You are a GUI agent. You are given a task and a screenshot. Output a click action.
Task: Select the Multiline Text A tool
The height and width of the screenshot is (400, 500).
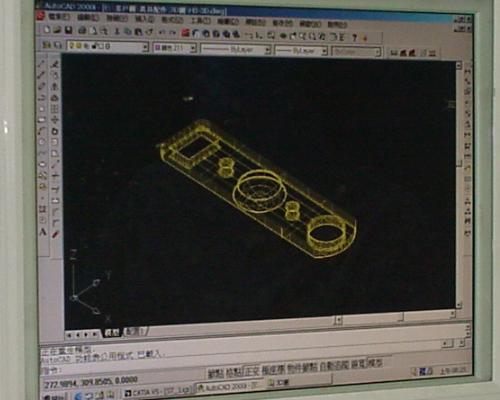pyautogui.click(x=43, y=232)
